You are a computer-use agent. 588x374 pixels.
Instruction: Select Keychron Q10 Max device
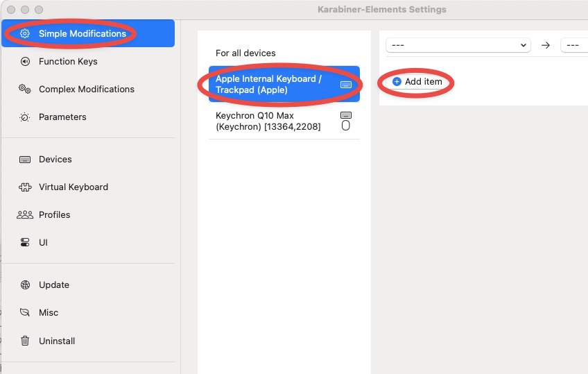[284, 121]
